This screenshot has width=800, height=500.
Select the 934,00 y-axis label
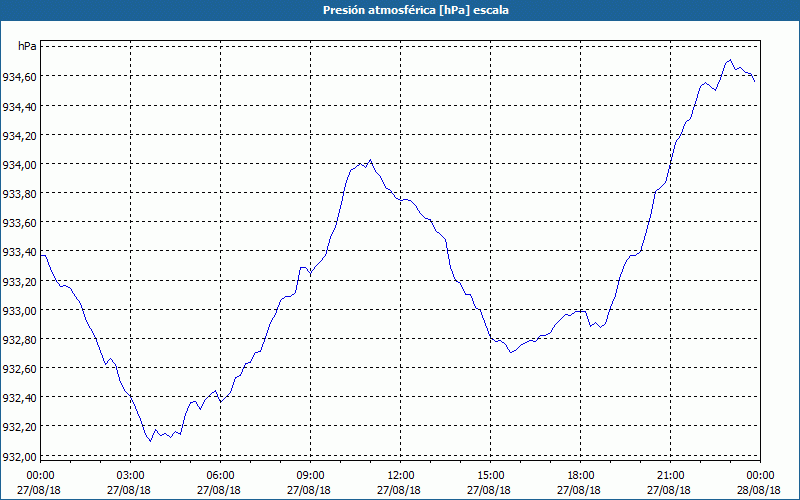pos(20,165)
